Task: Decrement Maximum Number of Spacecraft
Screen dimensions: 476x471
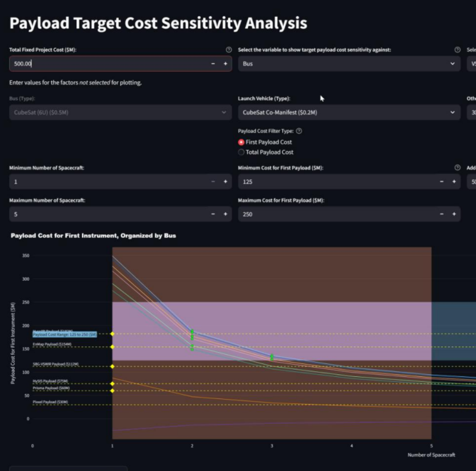Action: coord(213,214)
